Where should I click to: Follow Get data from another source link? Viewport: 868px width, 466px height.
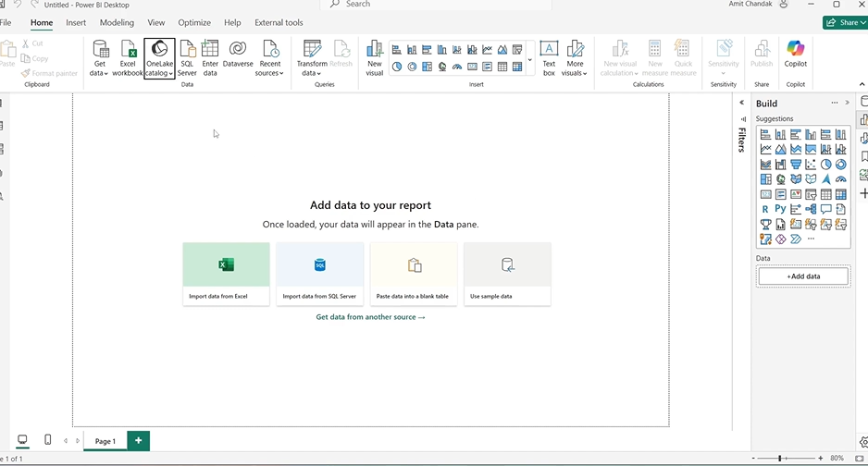[370, 317]
